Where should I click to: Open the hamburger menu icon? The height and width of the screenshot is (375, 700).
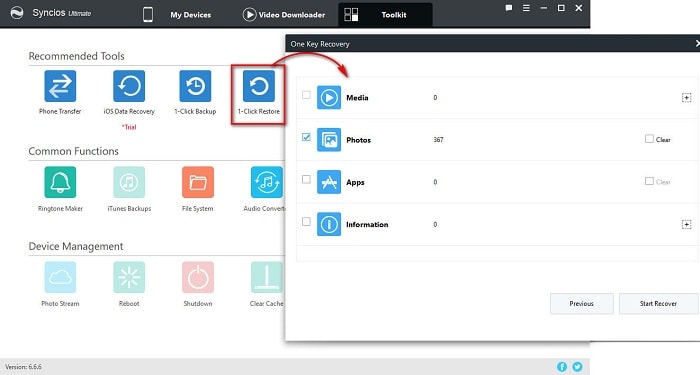coord(526,8)
